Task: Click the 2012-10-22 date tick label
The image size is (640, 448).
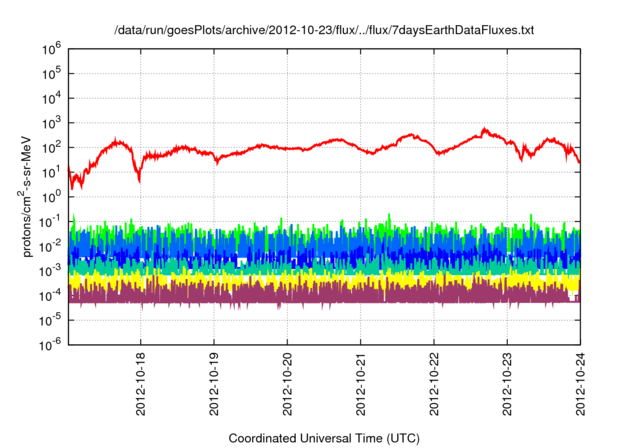Action: [434, 384]
